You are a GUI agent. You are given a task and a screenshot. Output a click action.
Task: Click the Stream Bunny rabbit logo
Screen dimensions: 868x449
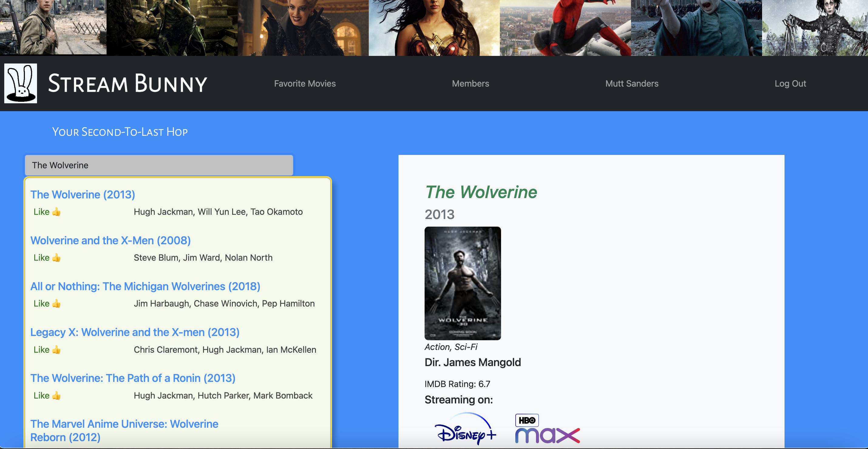click(x=21, y=83)
